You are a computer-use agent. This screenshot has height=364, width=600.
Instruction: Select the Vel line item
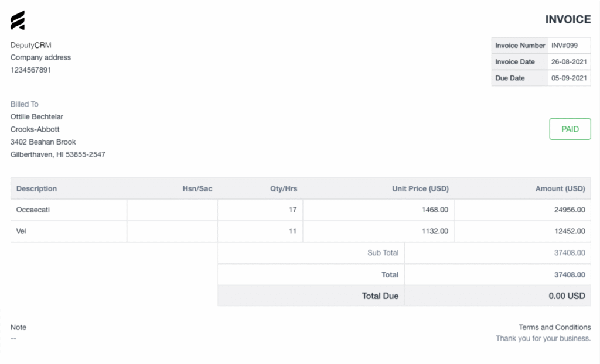pos(22,231)
